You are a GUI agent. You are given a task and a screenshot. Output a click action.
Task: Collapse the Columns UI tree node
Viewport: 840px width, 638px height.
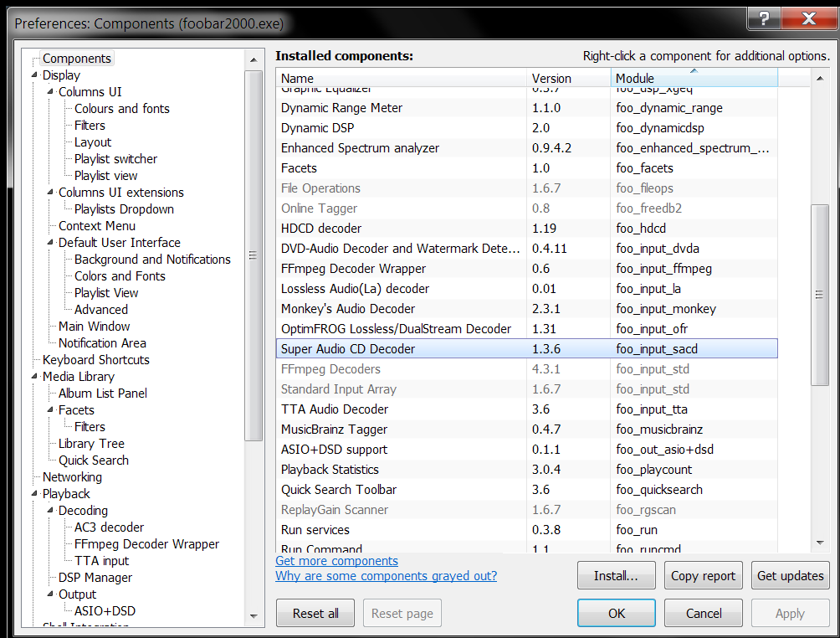pyautogui.click(x=50, y=92)
